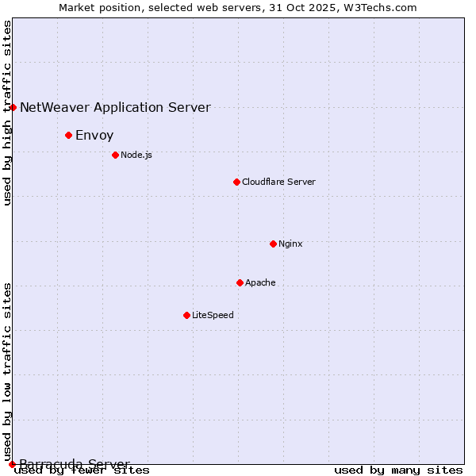Click the Apache text label
The image size is (476, 476).
(260, 282)
